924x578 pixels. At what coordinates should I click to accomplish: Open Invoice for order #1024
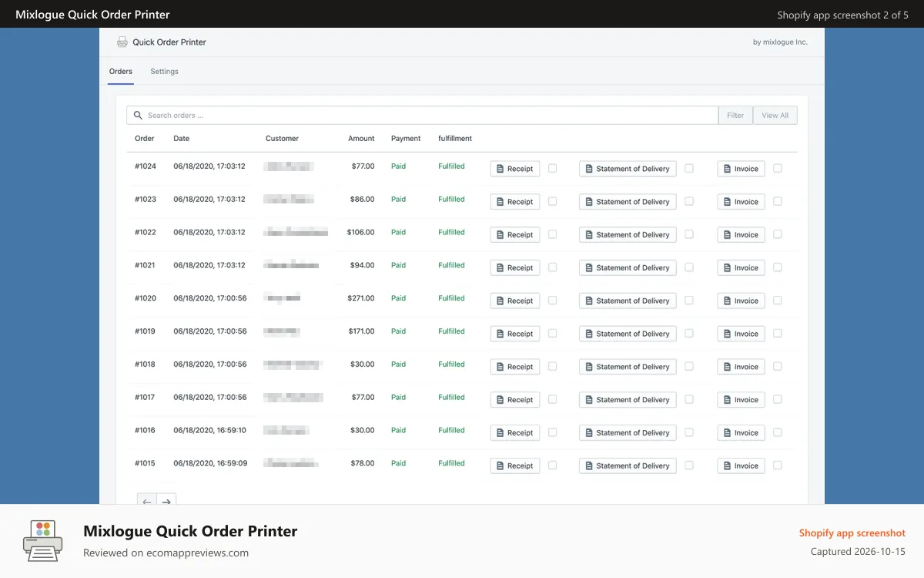coord(741,169)
